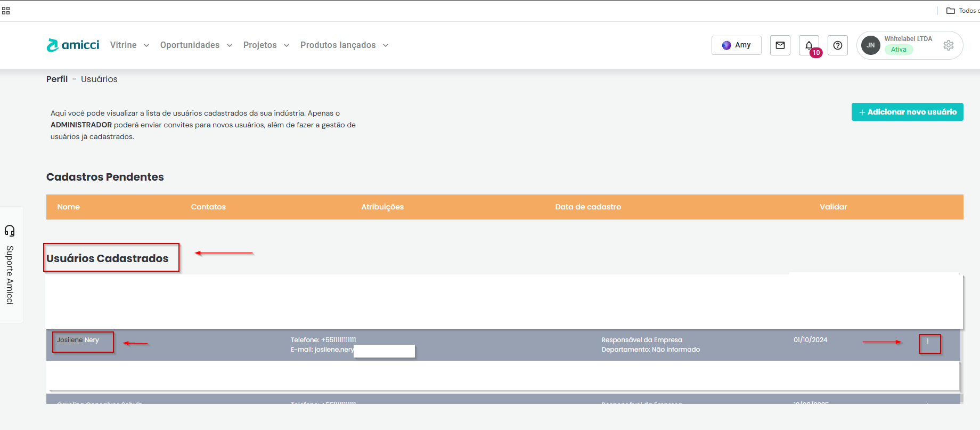Click the amicci logo
Image resolution: width=980 pixels, height=430 pixels.
coord(73,45)
